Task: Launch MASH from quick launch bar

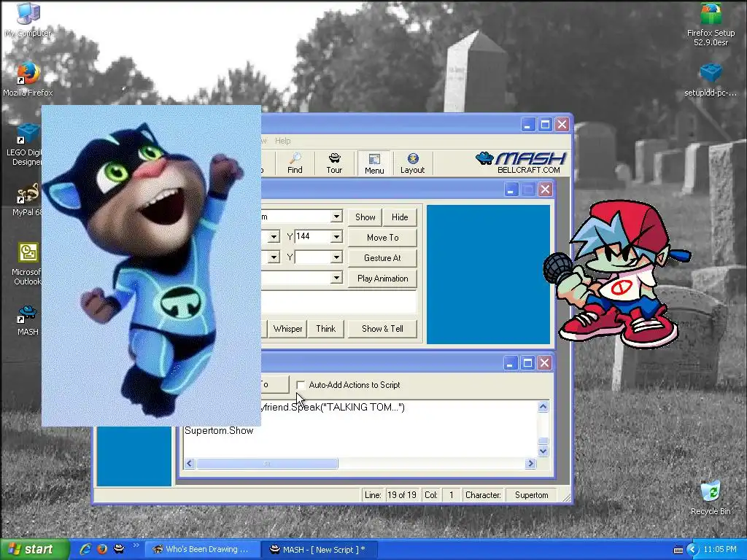Action: tap(119, 549)
